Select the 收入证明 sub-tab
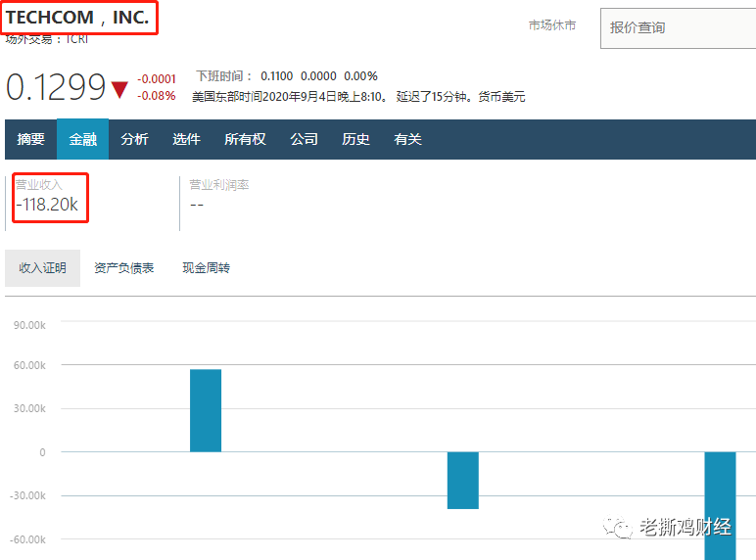Screen dimensions: 756x560 click(42, 268)
